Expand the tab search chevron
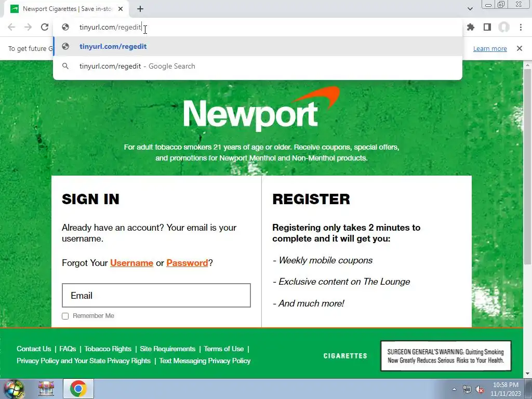Image resolution: width=532 pixels, height=399 pixels. coord(470,9)
